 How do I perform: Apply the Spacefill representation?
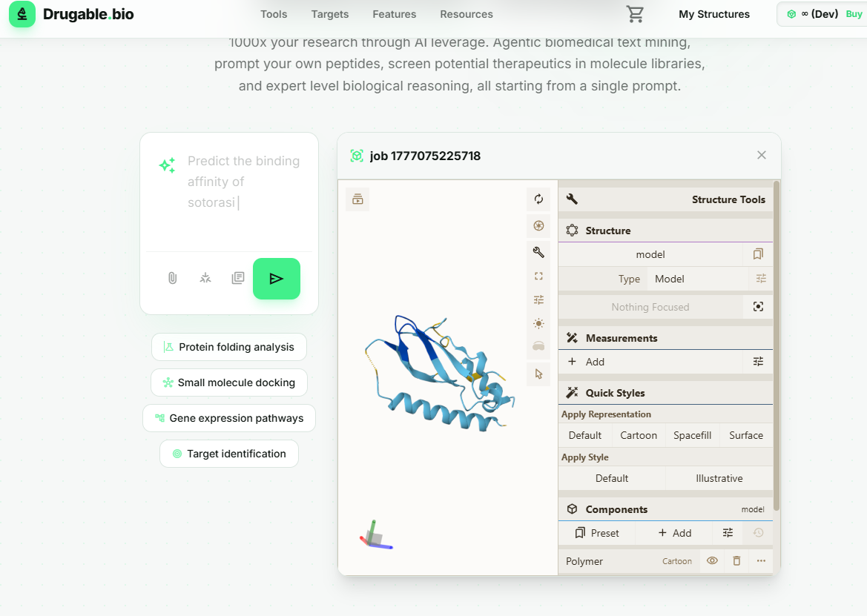click(x=692, y=435)
